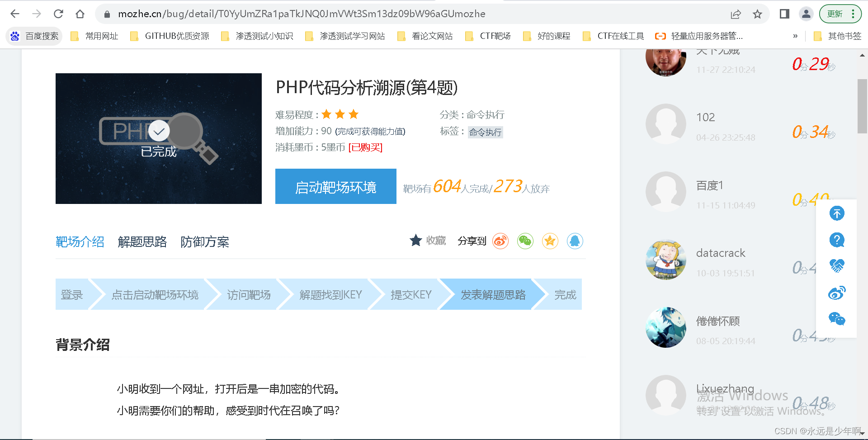The height and width of the screenshot is (440, 868).
Task: Bookmark this page with the star icon
Action: click(x=757, y=14)
